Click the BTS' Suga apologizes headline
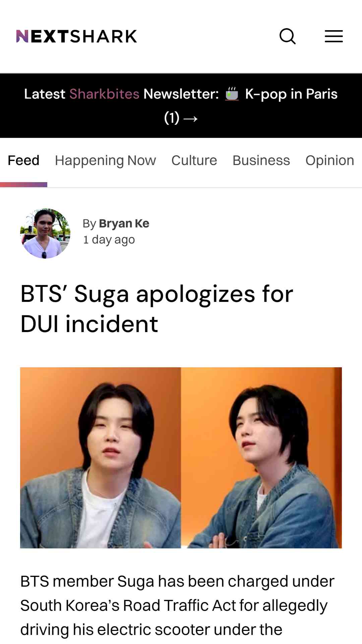This screenshot has width=362, height=644. (x=157, y=309)
